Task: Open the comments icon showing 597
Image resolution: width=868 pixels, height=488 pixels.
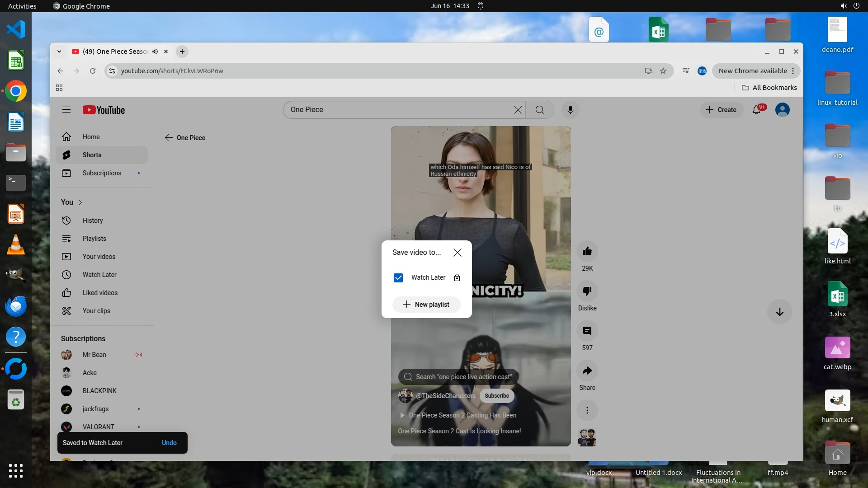Action: pyautogui.click(x=587, y=331)
